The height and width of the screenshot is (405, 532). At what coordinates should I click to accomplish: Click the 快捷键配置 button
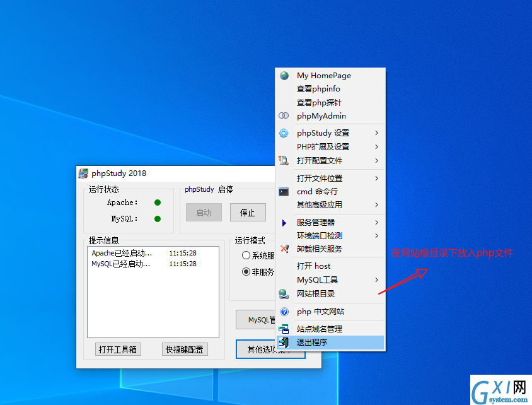[x=185, y=349]
